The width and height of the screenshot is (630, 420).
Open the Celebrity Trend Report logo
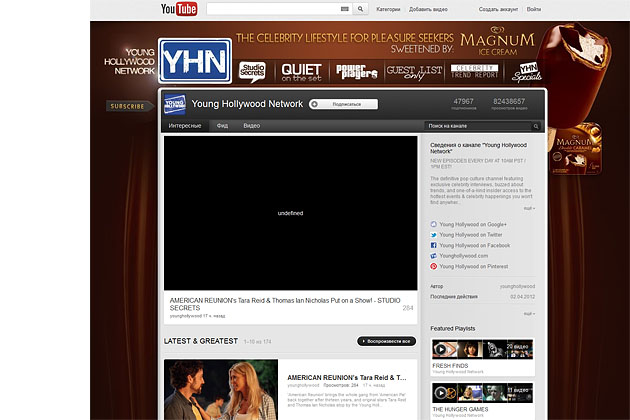[x=473, y=69]
